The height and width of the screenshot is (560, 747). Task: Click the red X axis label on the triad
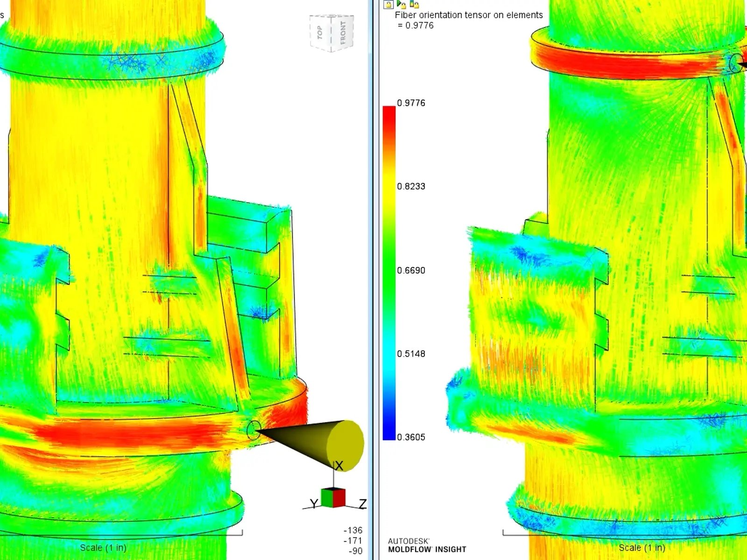click(x=338, y=466)
